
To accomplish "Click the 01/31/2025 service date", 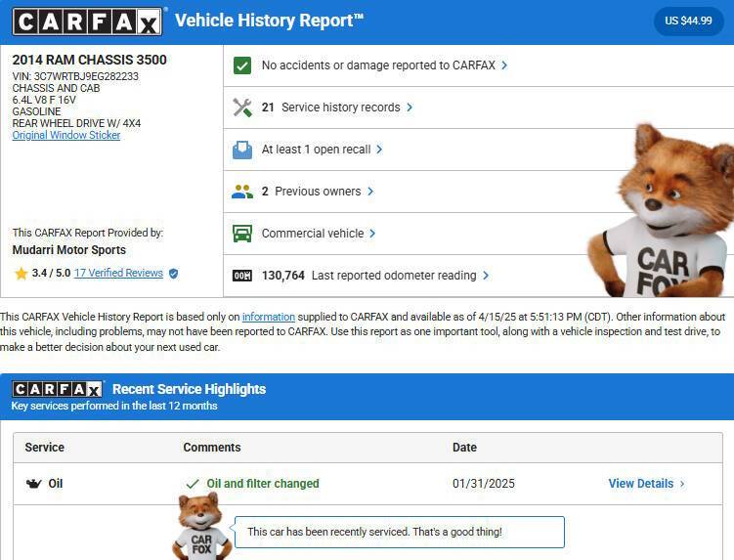I will 484,484.
